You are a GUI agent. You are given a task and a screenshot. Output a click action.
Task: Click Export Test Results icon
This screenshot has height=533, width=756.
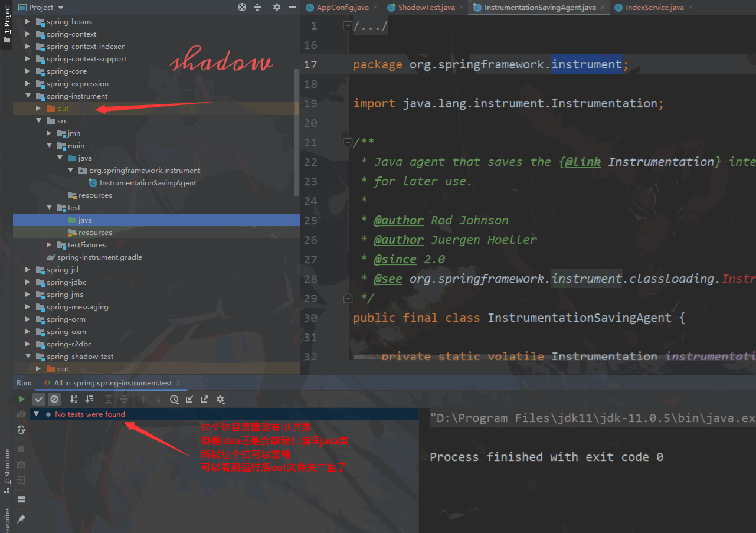click(205, 400)
